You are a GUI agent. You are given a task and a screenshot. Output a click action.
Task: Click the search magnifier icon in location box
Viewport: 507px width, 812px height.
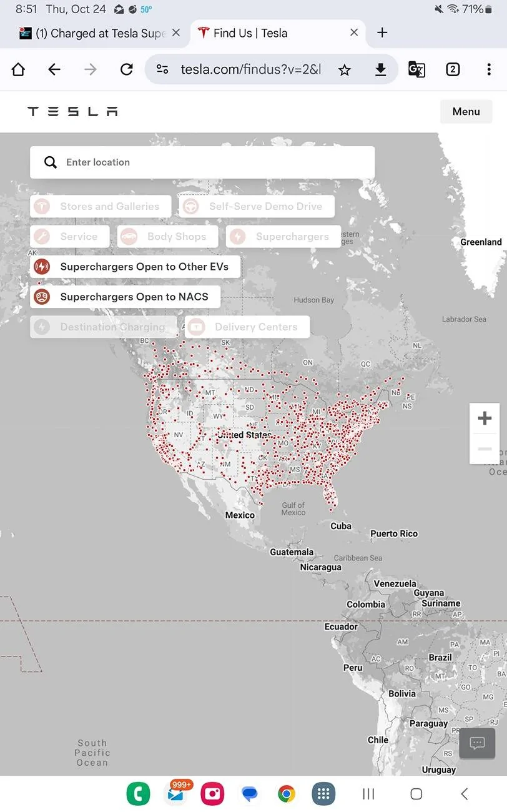(x=51, y=162)
